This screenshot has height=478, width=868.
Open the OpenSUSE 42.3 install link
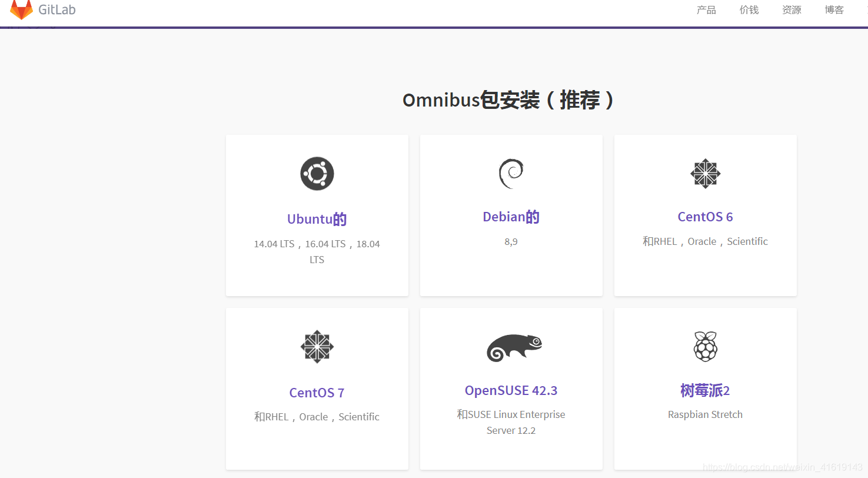511,390
